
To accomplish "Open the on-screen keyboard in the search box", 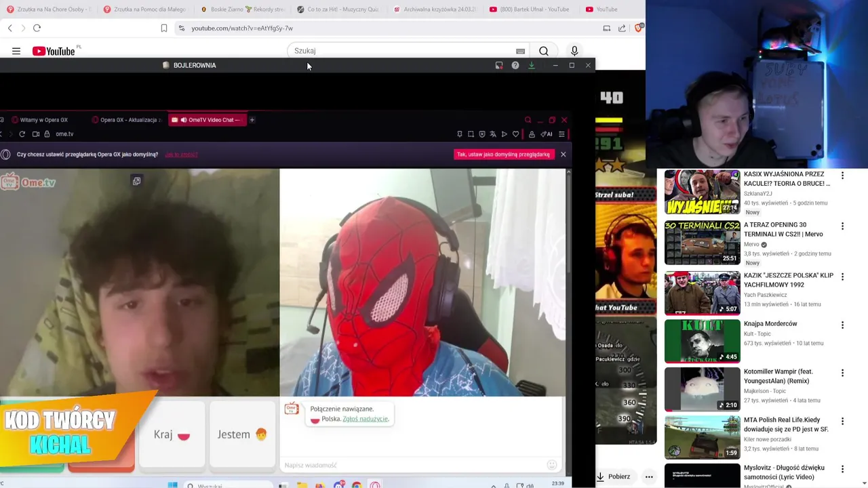I will (x=520, y=51).
